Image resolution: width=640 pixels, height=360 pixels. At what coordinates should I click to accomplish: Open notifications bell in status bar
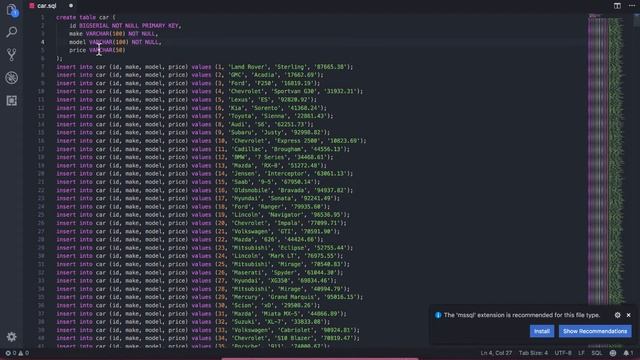pyautogui.click(x=628, y=353)
